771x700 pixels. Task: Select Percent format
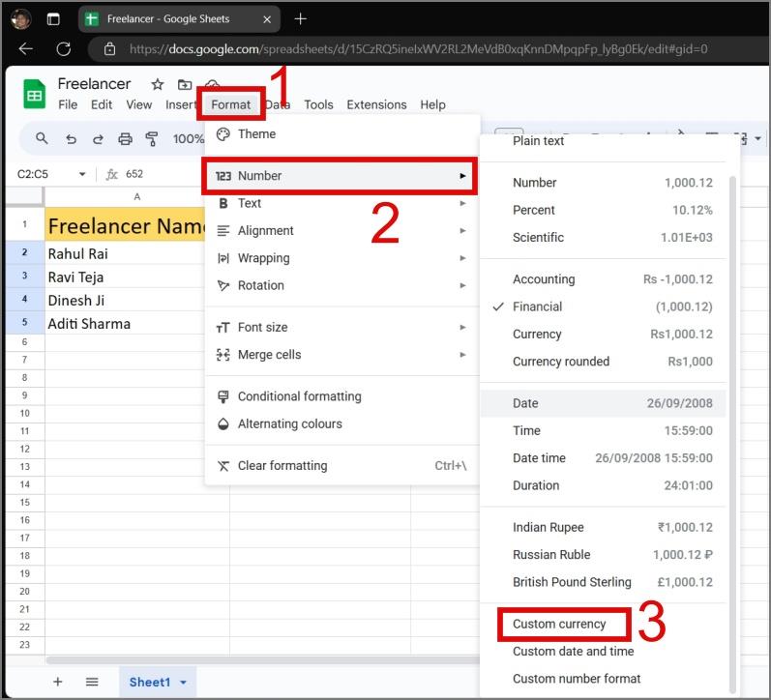pyautogui.click(x=603, y=210)
